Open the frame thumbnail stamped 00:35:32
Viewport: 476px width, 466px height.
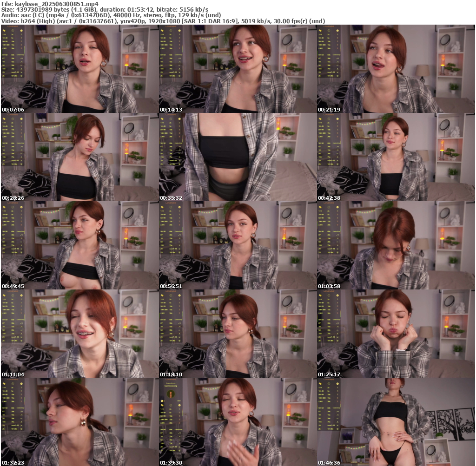tap(238, 157)
